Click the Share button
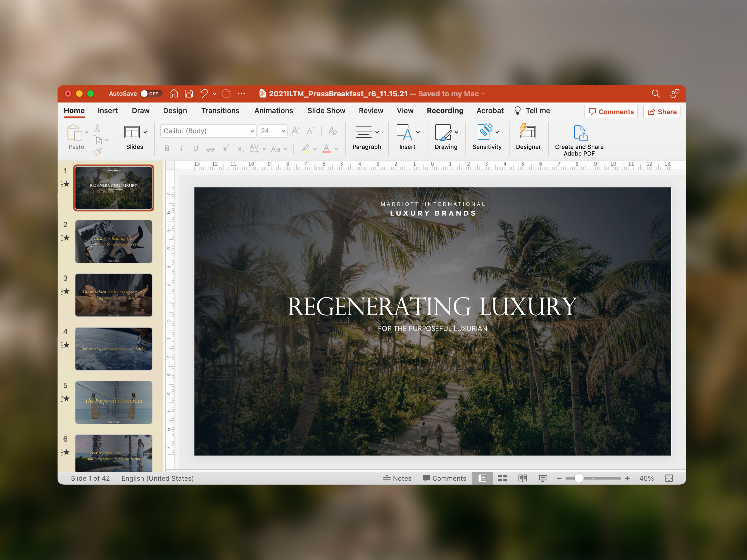The height and width of the screenshot is (560, 747). [x=662, y=112]
